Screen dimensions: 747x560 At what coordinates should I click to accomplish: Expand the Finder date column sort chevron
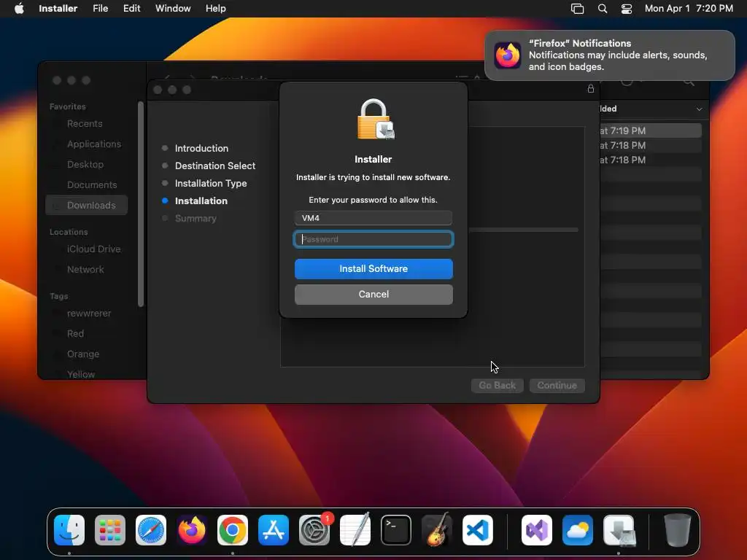pos(699,109)
